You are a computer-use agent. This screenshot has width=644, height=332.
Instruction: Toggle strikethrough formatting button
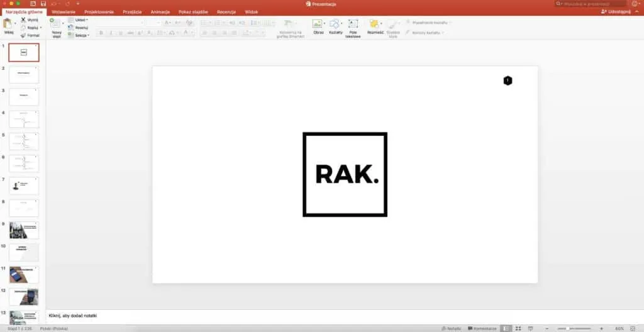130,33
